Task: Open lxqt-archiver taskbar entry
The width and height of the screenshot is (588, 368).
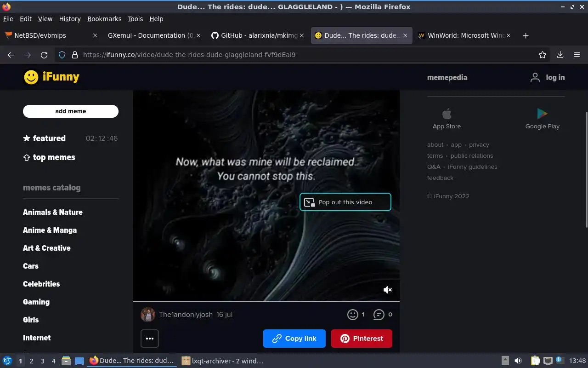Action: (223, 361)
